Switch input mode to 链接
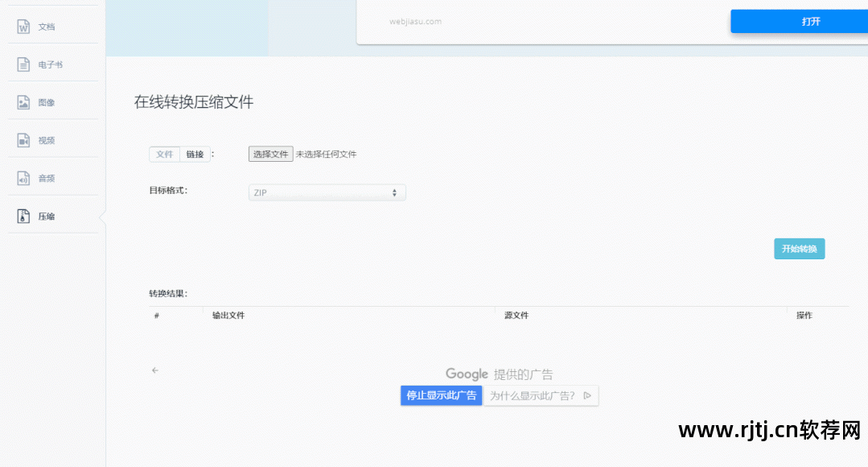This screenshot has height=467, width=868. click(x=195, y=155)
